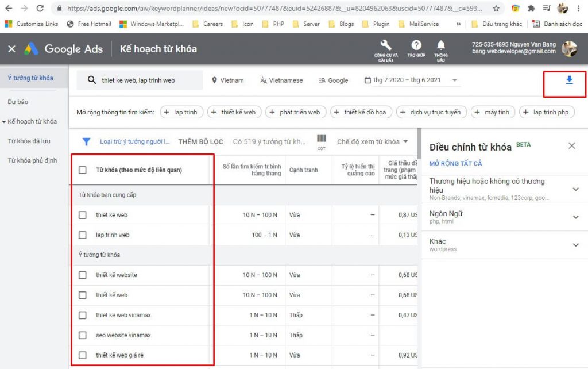The height and width of the screenshot is (369, 588).
Task: Sort by Số lần tìm kiếm tr.bình hàng tháng column
Action: coord(252,170)
